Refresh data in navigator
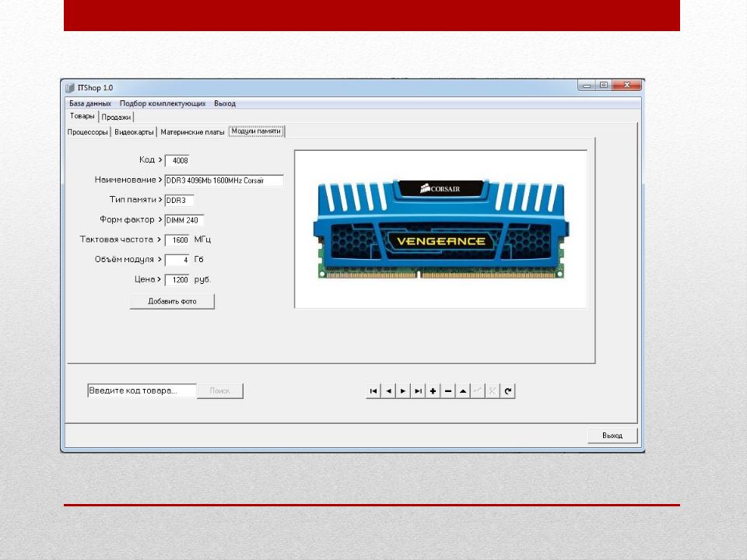 508,391
